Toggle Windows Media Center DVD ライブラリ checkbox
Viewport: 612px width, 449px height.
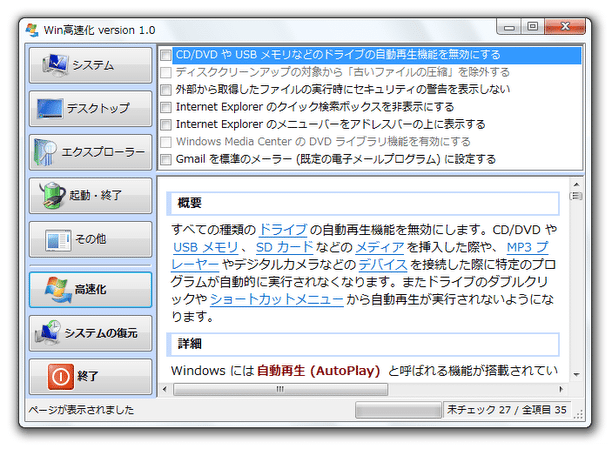166,142
